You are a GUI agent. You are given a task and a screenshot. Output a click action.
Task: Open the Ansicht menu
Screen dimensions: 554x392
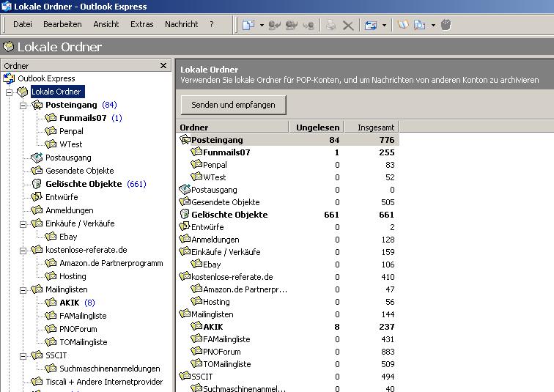106,24
